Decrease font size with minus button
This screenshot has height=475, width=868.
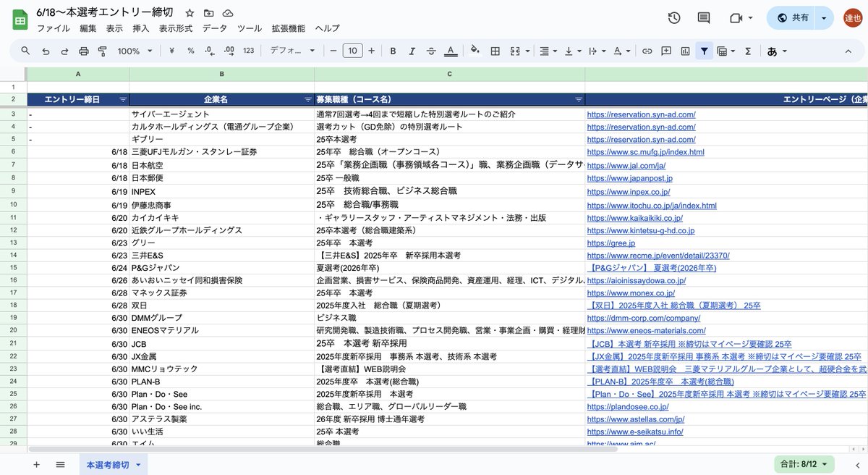pos(333,51)
